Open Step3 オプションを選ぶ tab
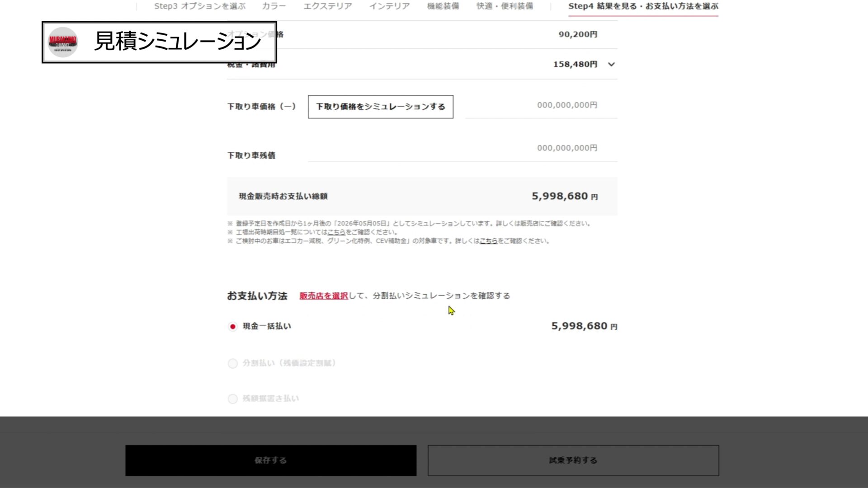 click(199, 6)
